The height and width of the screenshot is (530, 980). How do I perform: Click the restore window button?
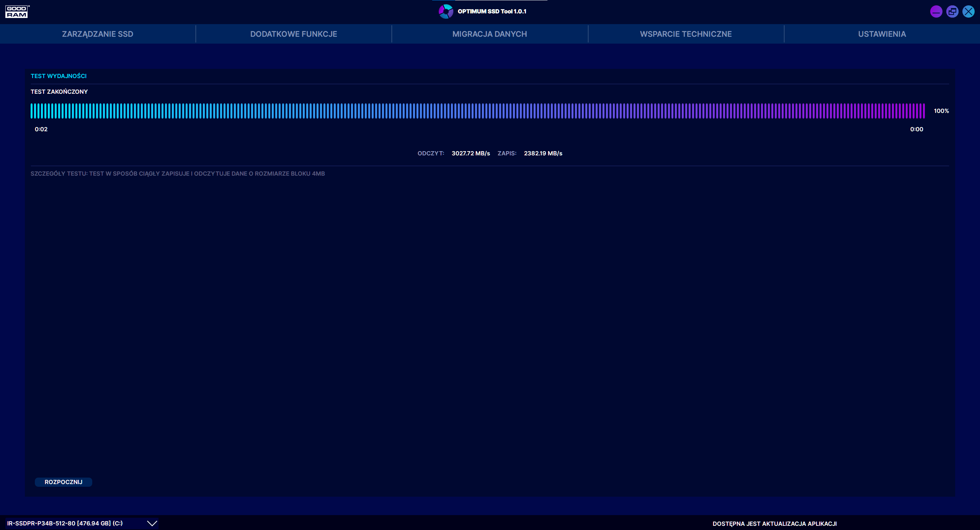pyautogui.click(x=952, y=11)
